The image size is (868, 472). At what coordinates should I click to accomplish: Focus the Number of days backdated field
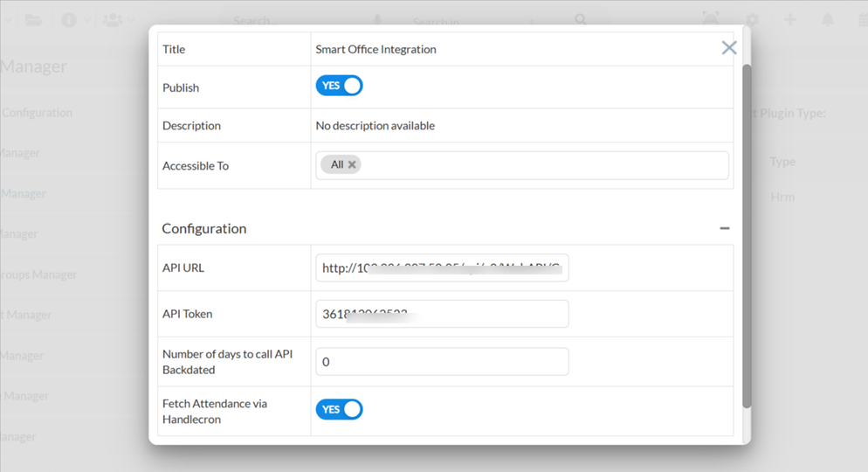[442, 361]
